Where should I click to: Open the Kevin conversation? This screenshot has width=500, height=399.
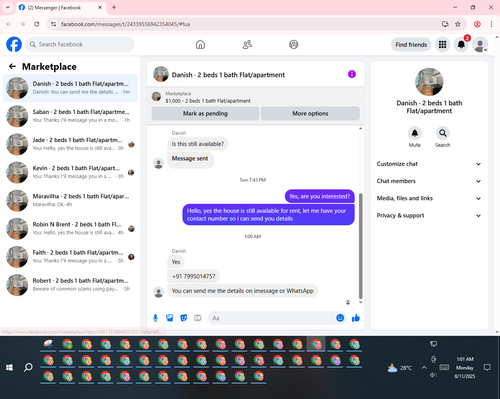pos(70,172)
